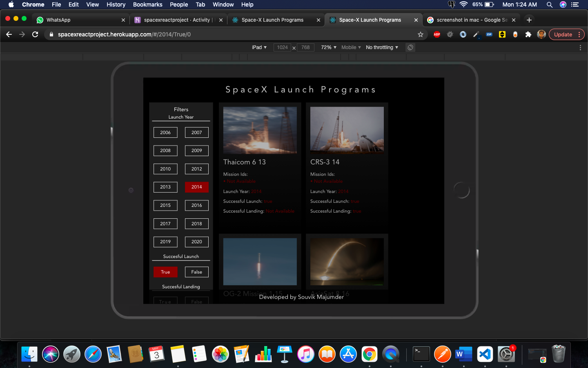Click the Thaicom 6 launch image
This screenshot has height=368, width=588.
pos(260,130)
